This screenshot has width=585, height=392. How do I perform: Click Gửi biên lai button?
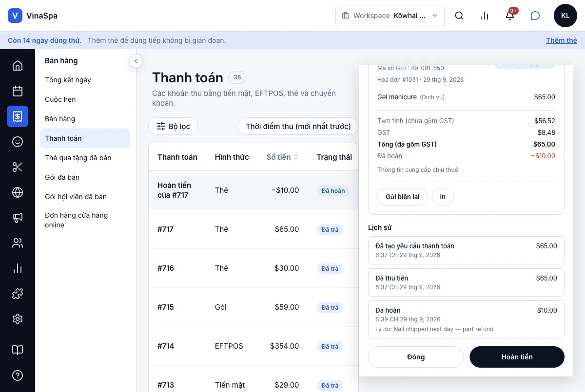pyautogui.click(x=402, y=197)
